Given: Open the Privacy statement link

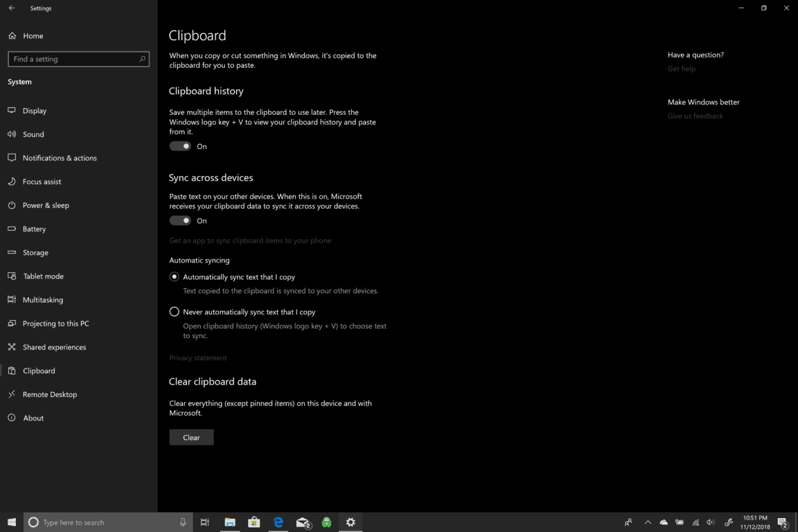Looking at the screenshot, I should (x=198, y=358).
